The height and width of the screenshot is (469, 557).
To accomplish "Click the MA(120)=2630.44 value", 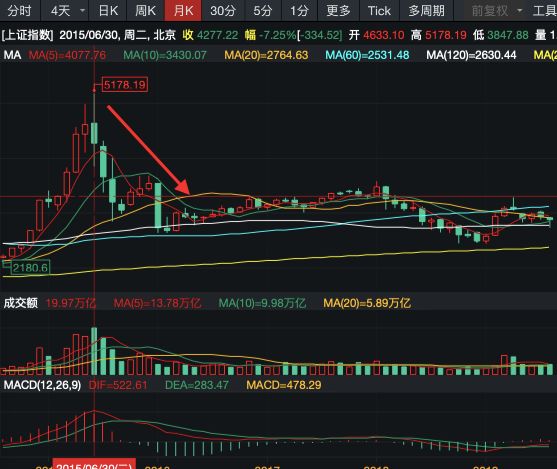I will (x=471, y=55).
